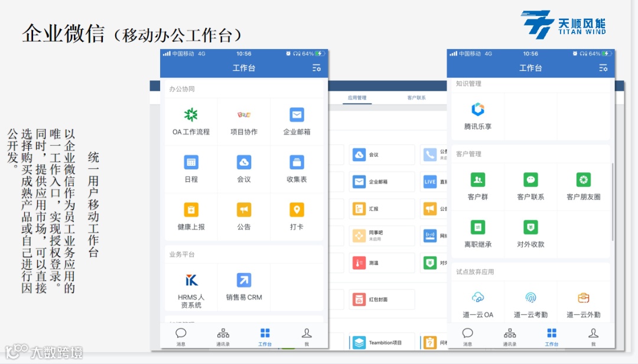
Task: Switch to 客户联系 tab in background window
Action: coord(416,97)
